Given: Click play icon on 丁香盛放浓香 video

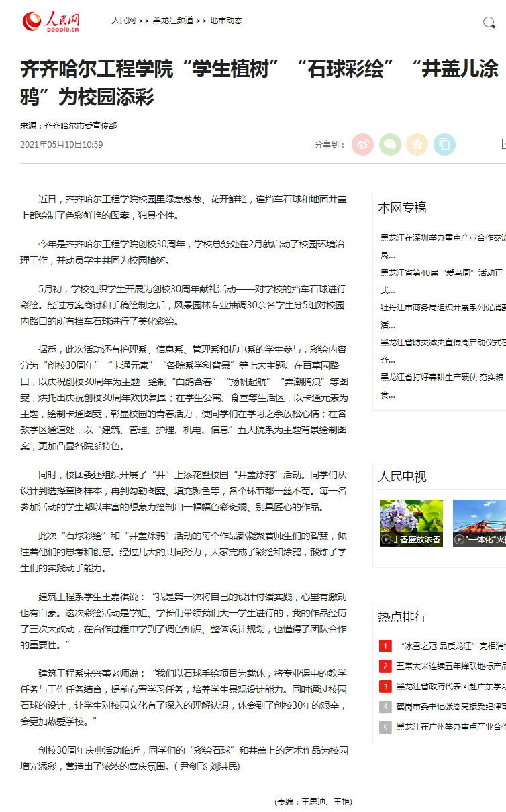Looking at the screenshot, I should point(387,539).
